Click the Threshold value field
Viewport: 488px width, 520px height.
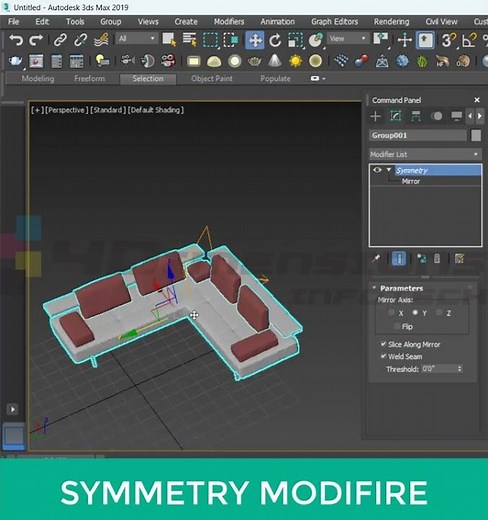[x=438, y=369]
